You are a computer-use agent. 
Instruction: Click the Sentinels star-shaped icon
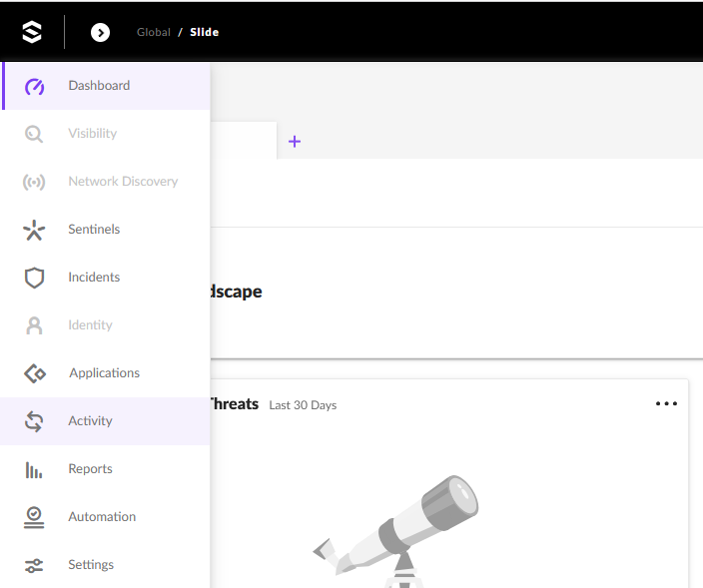point(35,230)
